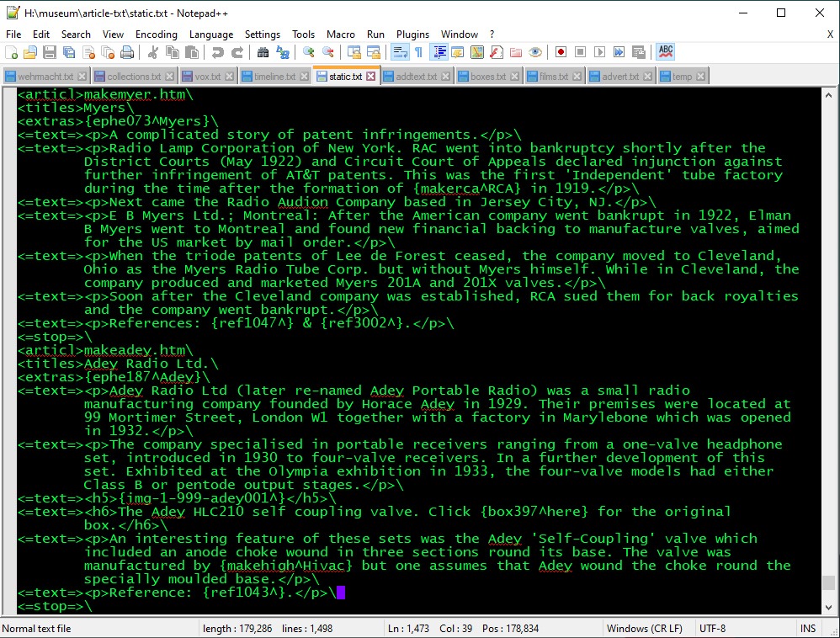This screenshot has height=638, width=840.
Task: Open the Encoding menu
Action: tap(157, 35)
